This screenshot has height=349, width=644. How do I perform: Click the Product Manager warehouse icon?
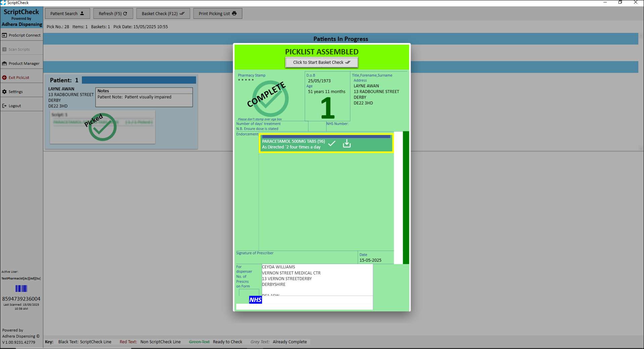(x=4, y=63)
